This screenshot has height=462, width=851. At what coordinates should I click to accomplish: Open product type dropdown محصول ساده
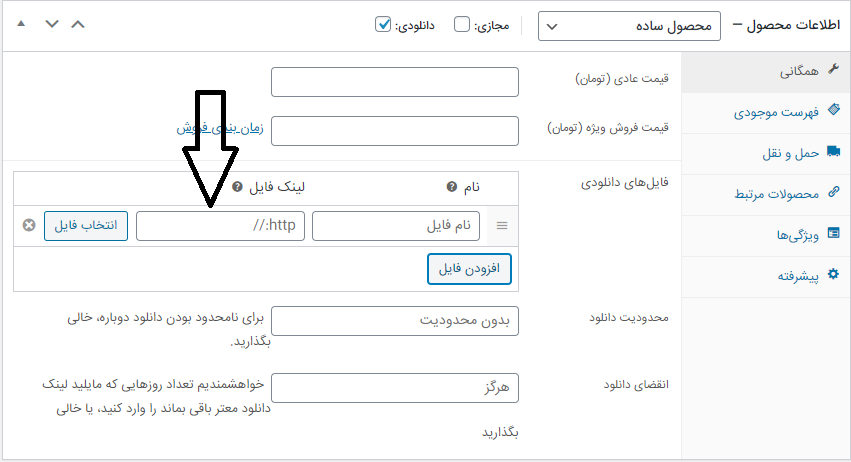coord(629,26)
